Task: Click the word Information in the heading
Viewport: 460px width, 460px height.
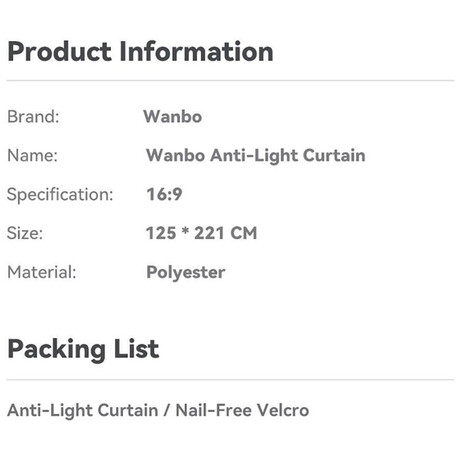Action: tap(197, 52)
